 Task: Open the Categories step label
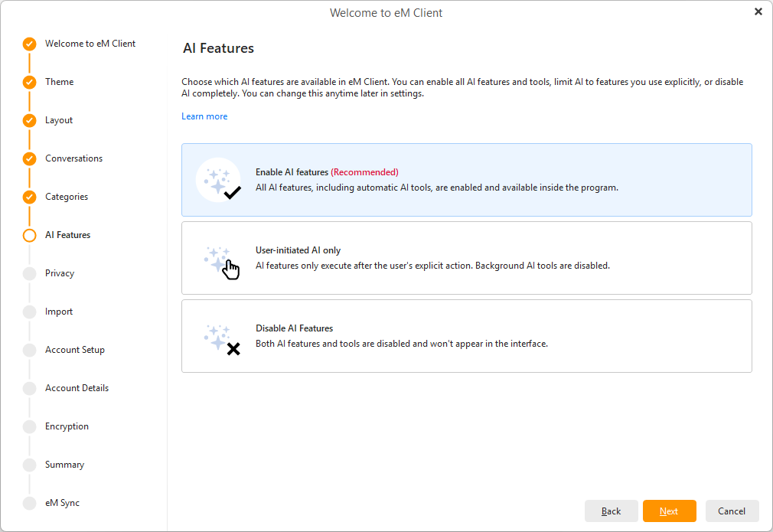(67, 197)
